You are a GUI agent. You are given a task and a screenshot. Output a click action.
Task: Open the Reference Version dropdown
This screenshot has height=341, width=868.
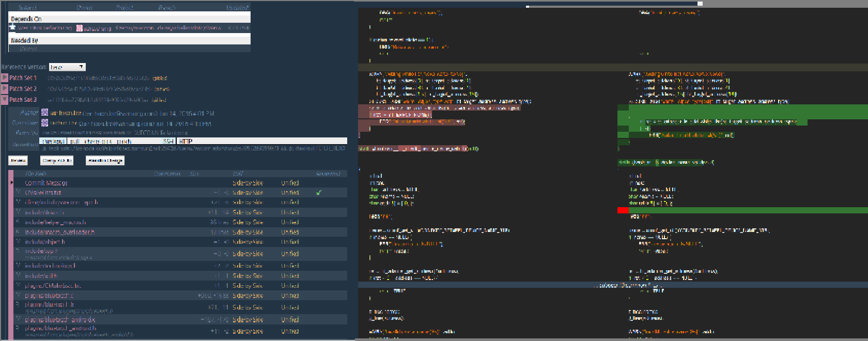click(67, 67)
